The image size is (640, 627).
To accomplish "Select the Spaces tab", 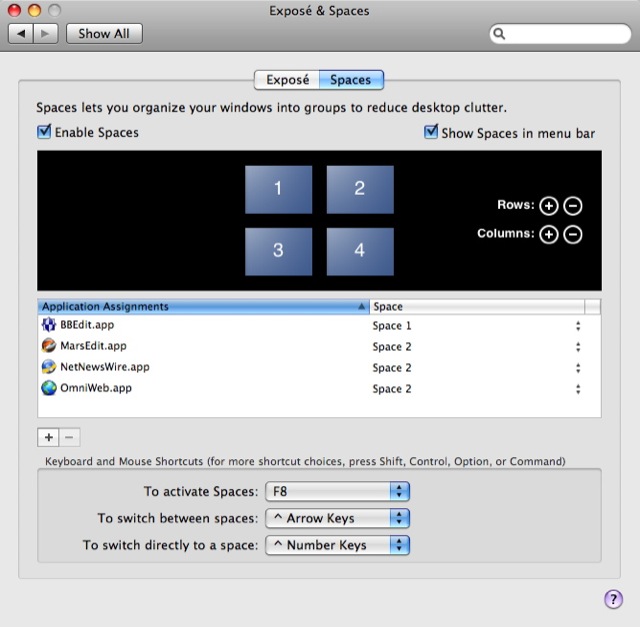I will click(x=351, y=80).
